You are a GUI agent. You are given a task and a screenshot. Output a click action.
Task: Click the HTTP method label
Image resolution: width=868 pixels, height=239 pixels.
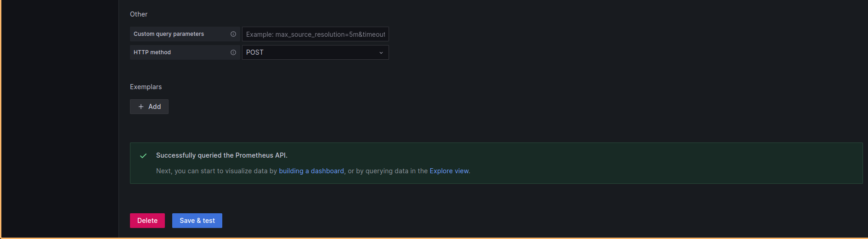click(152, 52)
